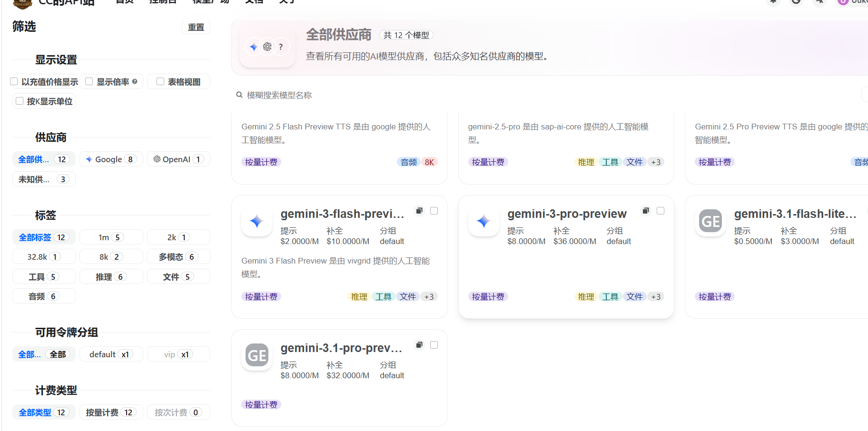
Task: Enable the 表格视图 checkbox
Action: 160,81
